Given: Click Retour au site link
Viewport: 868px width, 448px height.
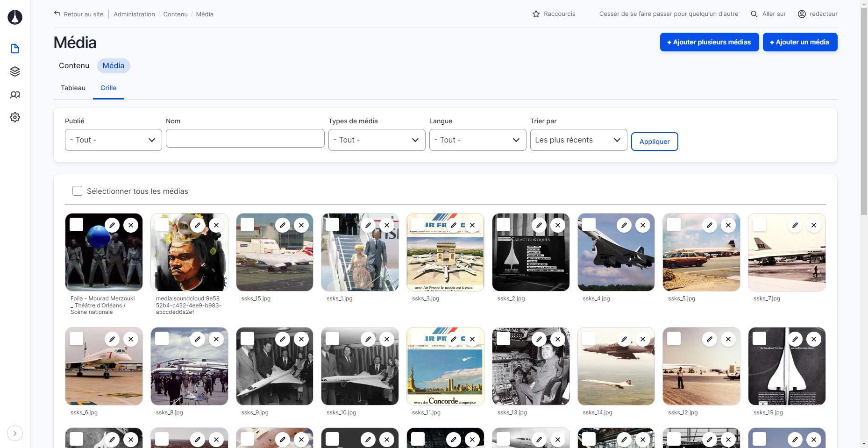Looking at the screenshot, I should coord(79,14).
